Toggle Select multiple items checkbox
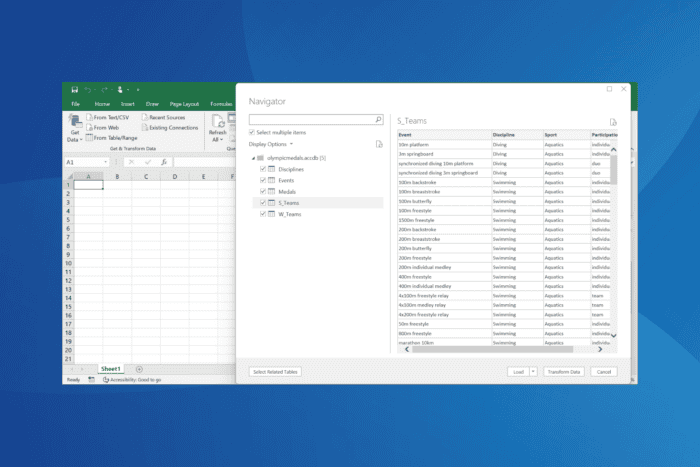Screen dimensions: 700x467 click(252, 132)
